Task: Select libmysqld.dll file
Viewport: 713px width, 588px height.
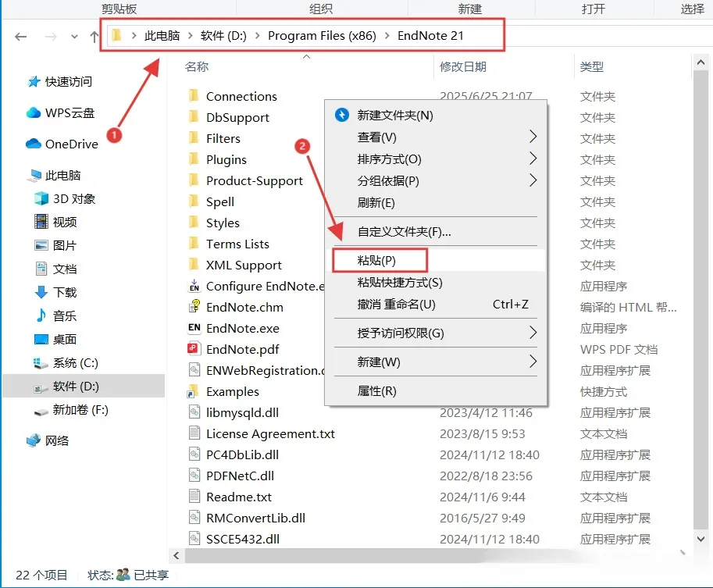Action: pyautogui.click(x=242, y=412)
